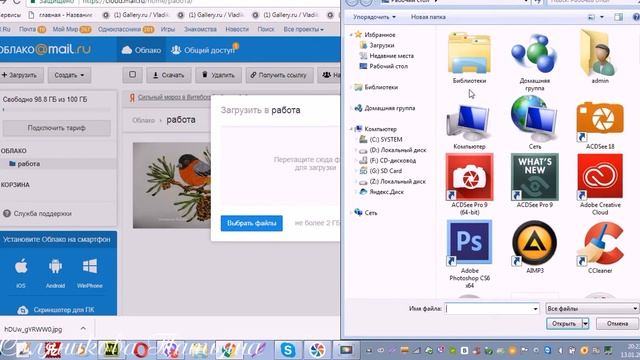Select the What's New ACDSee Pro 9 shortcut
The width and height of the screenshot is (640, 360).
(535, 177)
